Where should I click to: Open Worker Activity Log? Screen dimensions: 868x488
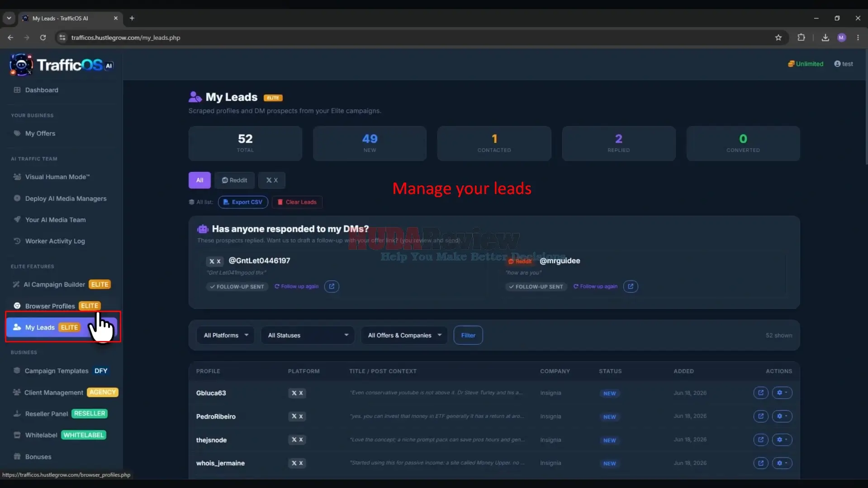[55, 241]
